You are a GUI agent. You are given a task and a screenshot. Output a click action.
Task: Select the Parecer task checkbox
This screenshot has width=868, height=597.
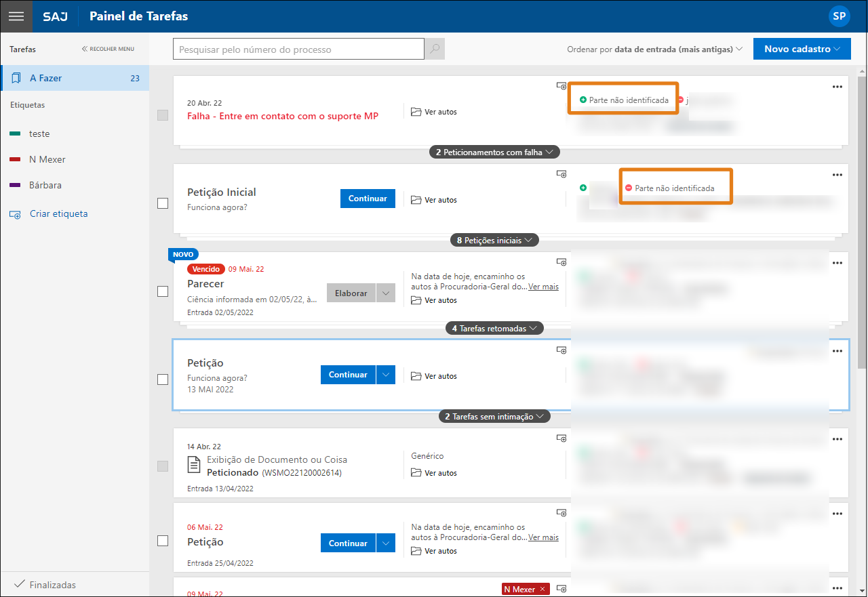click(163, 291)
